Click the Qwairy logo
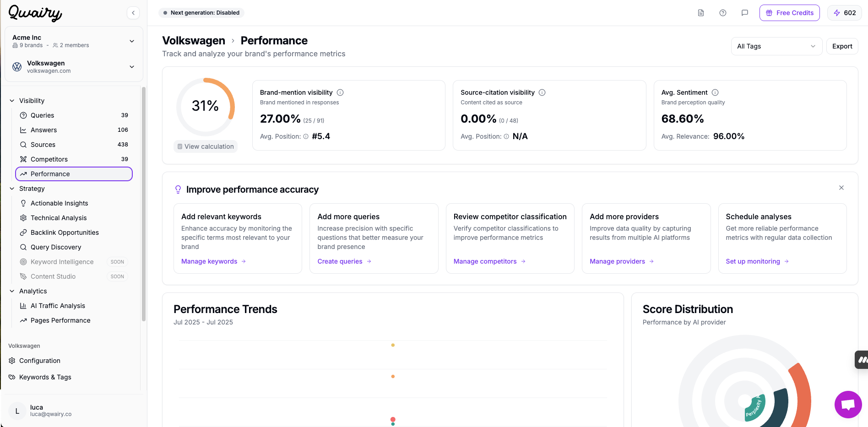Image resolution: width=868 pixels, height=427 pixels. [x=35, y=13]
